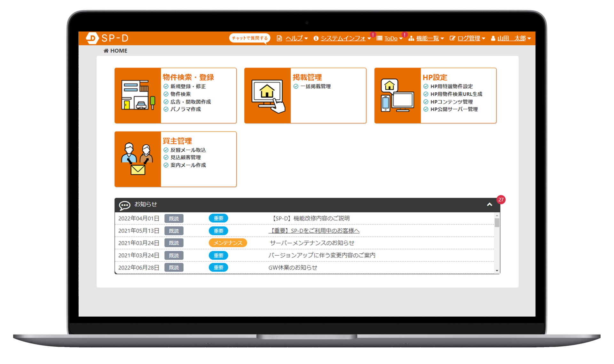The image size is (614, 364).
Task: Open the システムインフォ dropdown arrow
Action: click(369, 39)
